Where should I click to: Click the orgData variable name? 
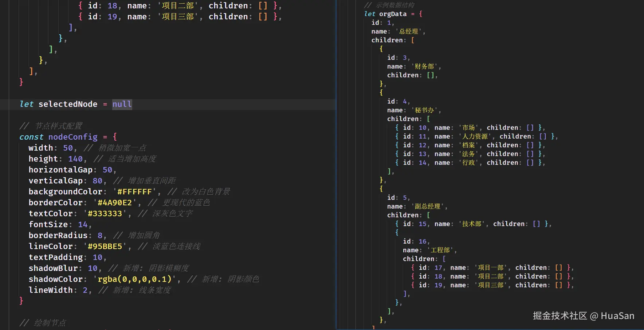[393, 14]
